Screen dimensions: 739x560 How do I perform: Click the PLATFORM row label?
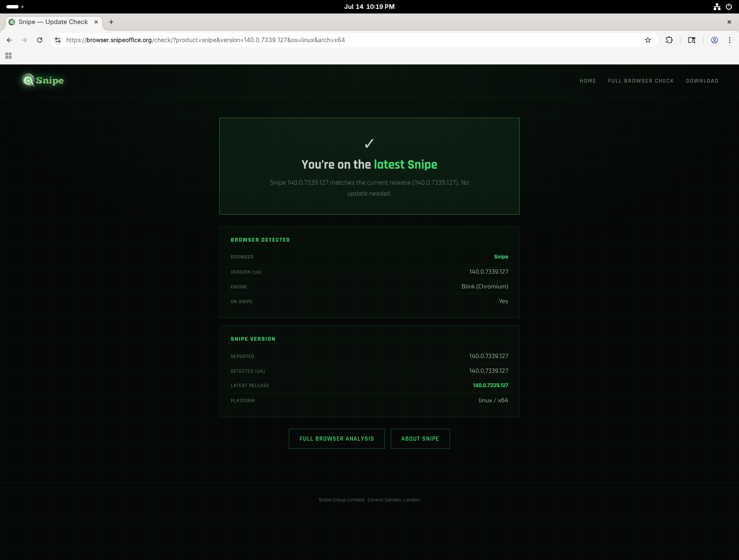[x=243, y=401]
